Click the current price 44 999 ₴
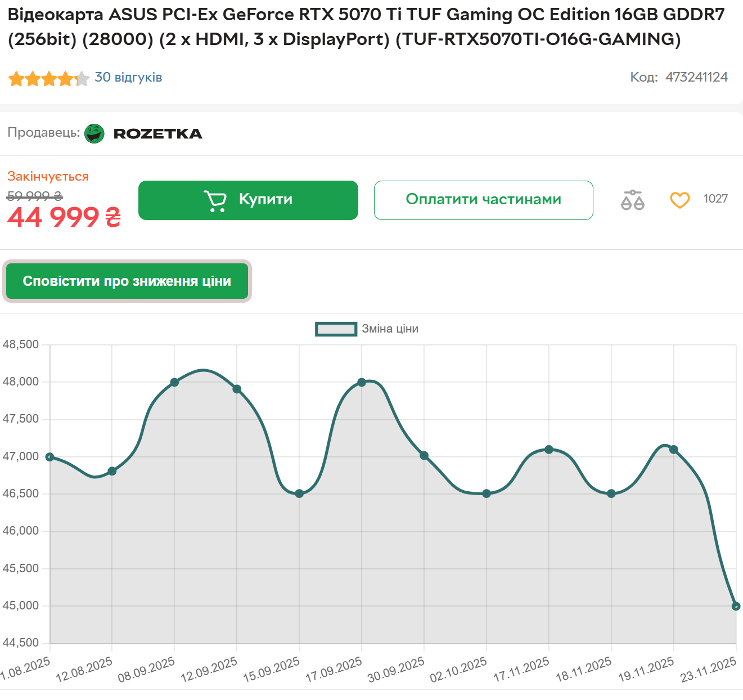 (x=64, y=217)
